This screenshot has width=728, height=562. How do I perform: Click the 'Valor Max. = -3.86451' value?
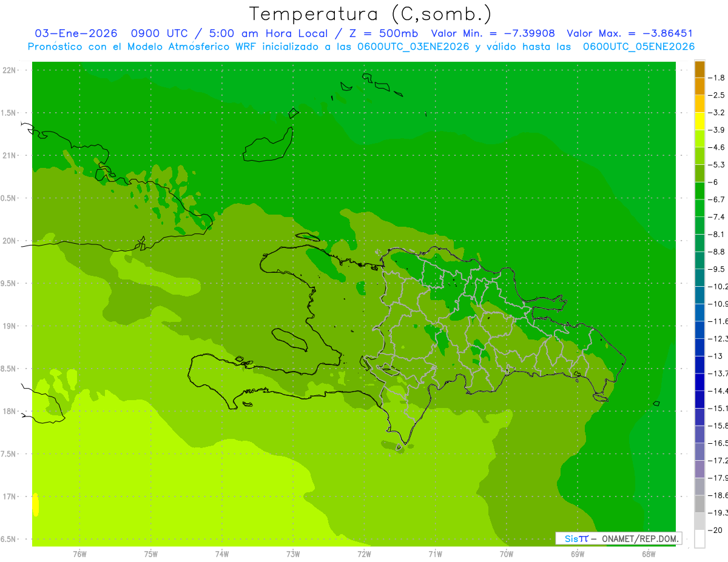point(630,33)
